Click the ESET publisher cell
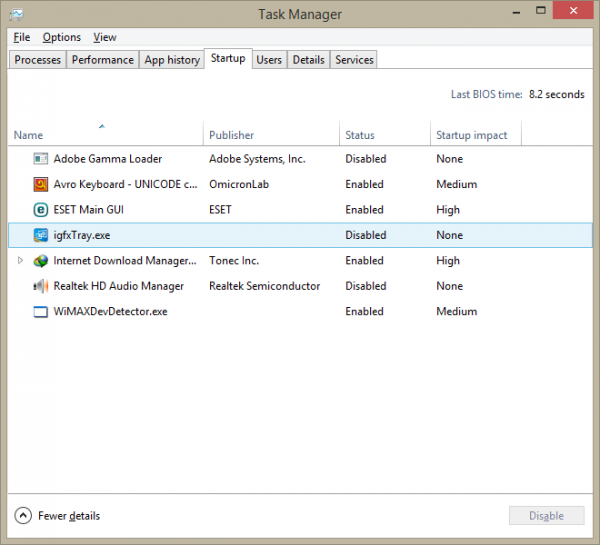The image size is (600, 545). [x=220, y=210]
